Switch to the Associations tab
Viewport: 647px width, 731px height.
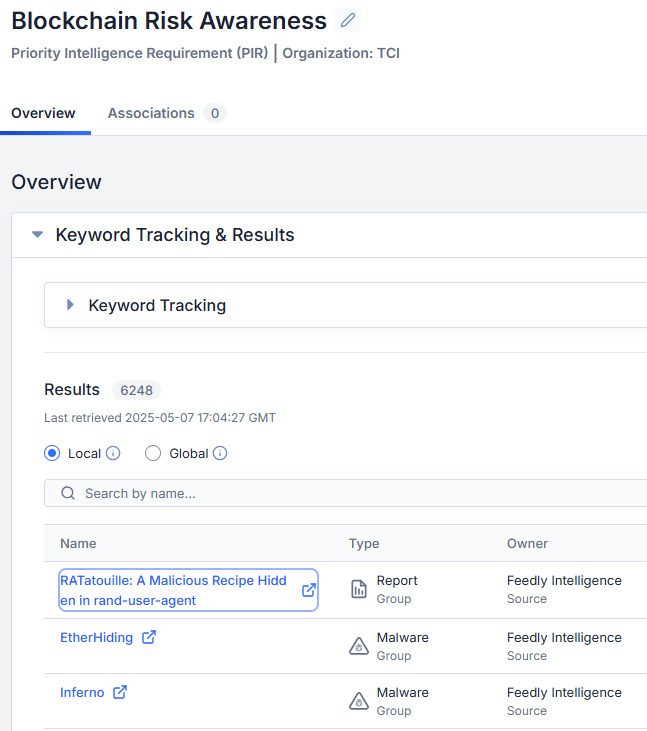(x=151, y=113)
